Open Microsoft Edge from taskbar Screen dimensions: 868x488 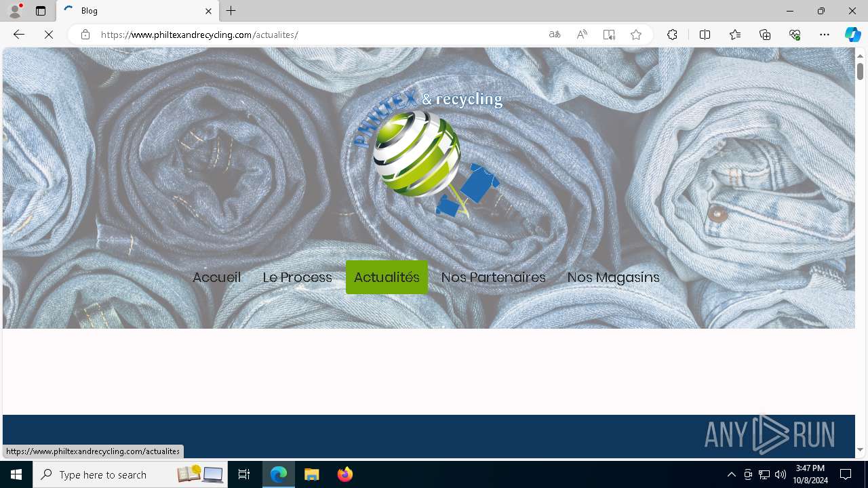click(x=279, y=474)
